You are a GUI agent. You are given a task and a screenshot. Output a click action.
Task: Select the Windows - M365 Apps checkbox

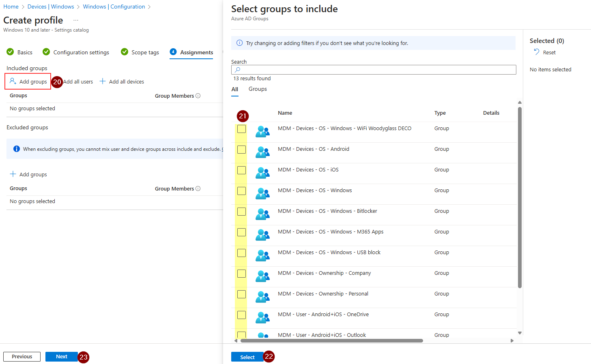click(241, 232)
